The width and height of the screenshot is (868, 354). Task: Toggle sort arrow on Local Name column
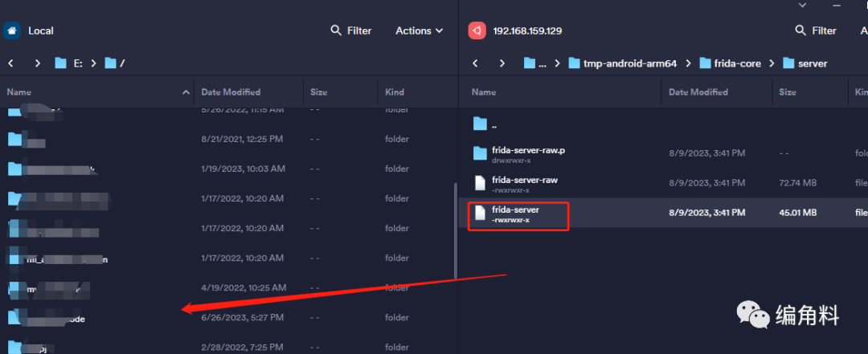click(186, 92)
